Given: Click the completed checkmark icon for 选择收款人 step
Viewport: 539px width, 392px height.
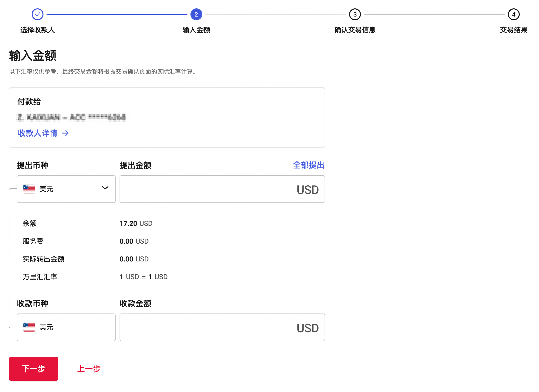Looking at the screenshot, I should (x=38, y=14).
